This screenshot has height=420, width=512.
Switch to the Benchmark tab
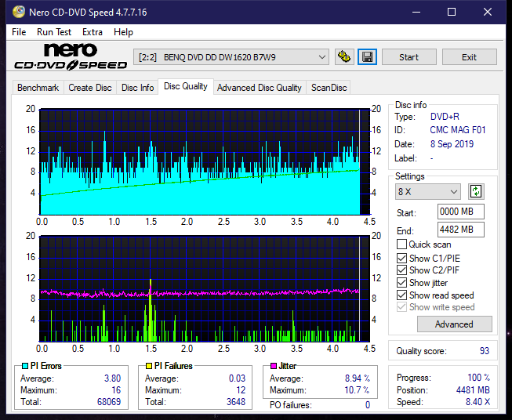coord(38,88)
